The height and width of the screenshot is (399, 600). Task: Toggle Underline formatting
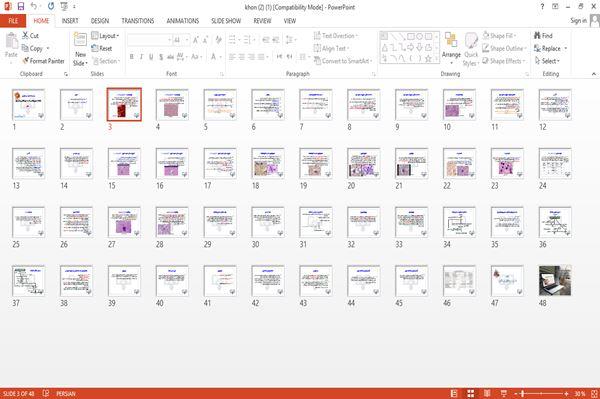[x=151, y=57]
